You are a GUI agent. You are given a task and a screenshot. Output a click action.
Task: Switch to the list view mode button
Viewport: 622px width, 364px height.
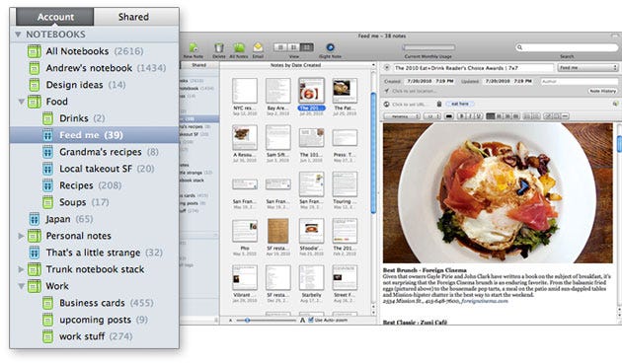280,47
